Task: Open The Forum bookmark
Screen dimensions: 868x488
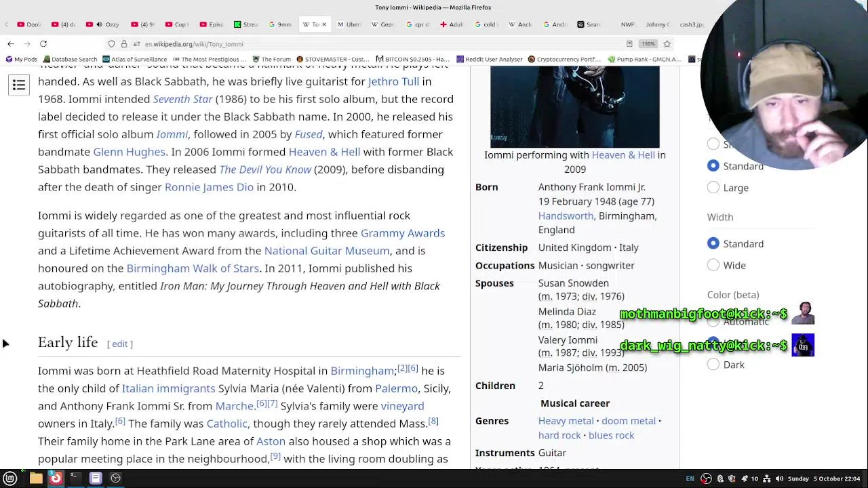Action: tap(271, 60)
